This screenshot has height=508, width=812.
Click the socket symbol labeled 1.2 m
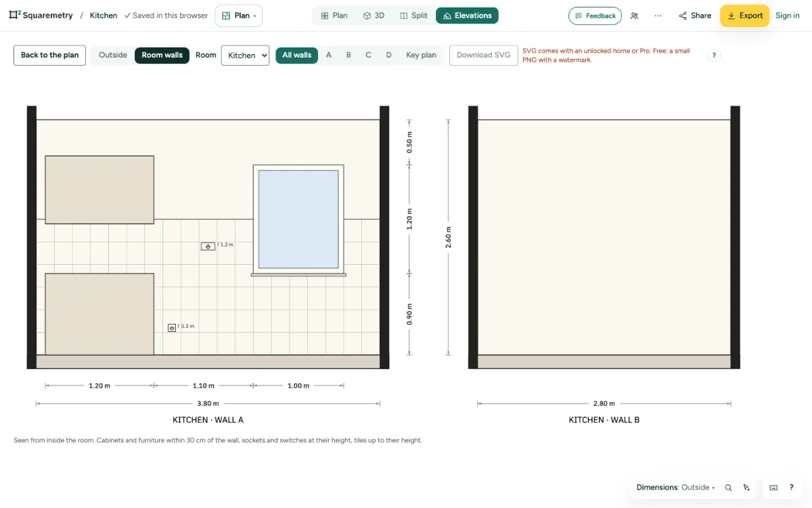tap(208, 246)
